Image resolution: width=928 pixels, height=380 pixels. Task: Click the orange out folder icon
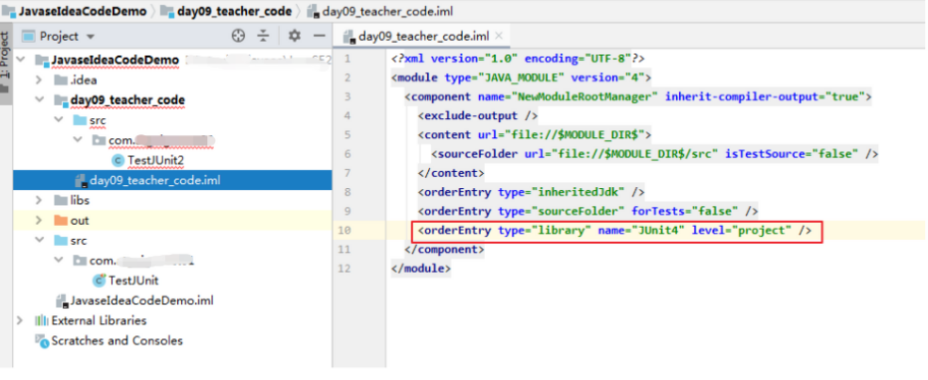click(x=60, y=220)
